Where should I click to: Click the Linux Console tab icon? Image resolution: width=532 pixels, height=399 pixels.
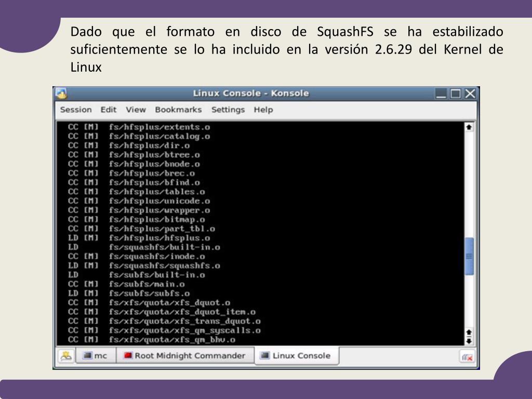[x=265, y=355]
